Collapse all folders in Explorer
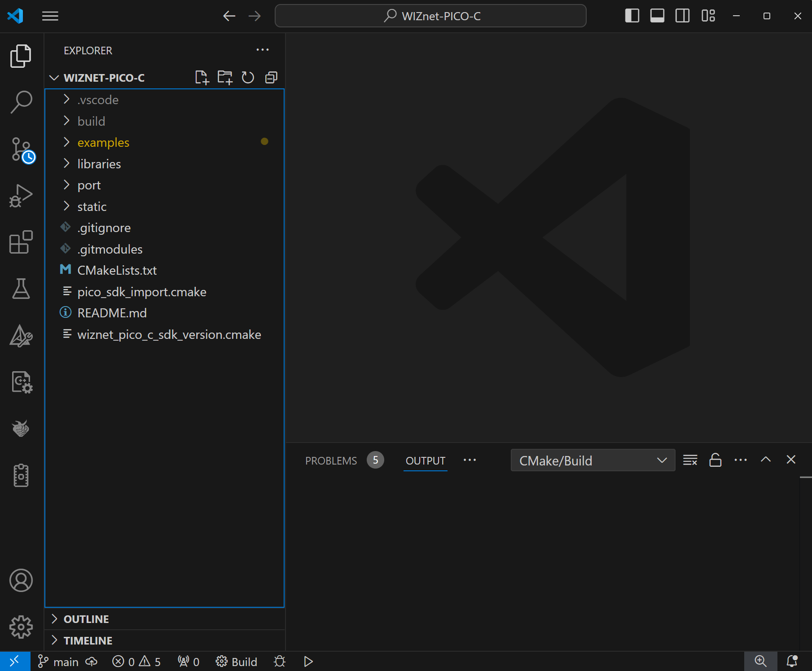This screenshot has width=812, height=671. coord(271,78)
